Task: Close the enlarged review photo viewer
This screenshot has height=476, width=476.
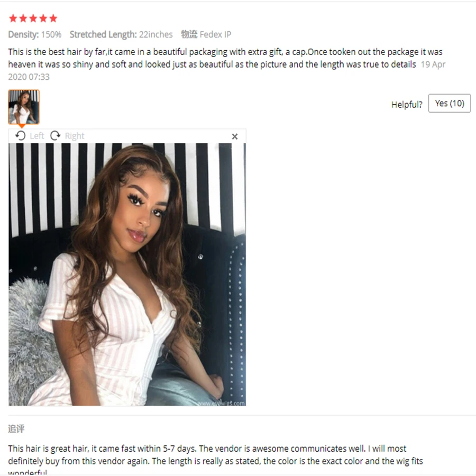Action: coord(235,136)
